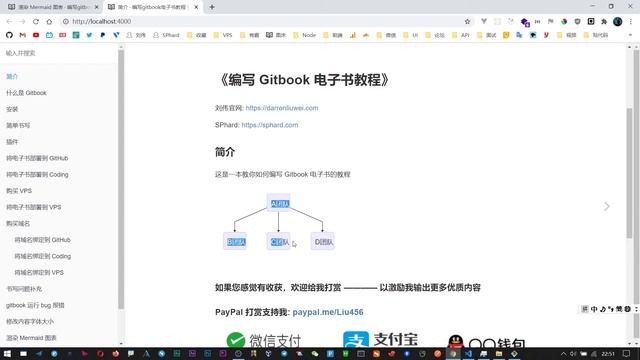
Task: Open the API bookmarks folder
Action: (461, 35)
